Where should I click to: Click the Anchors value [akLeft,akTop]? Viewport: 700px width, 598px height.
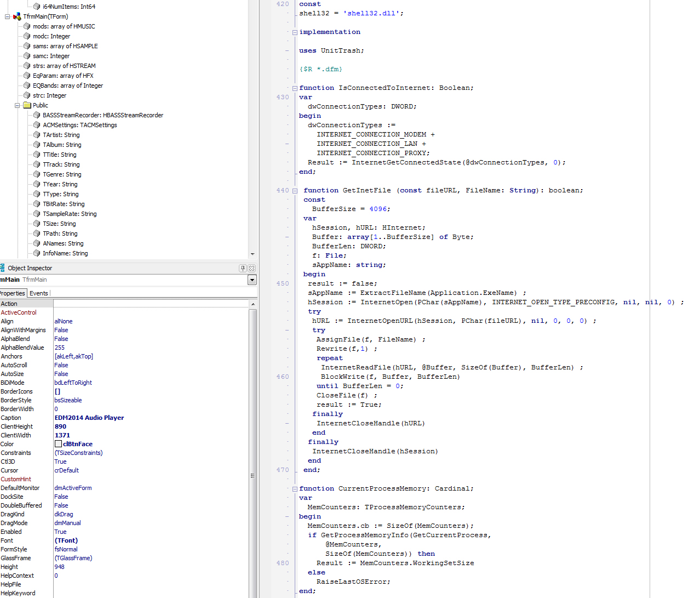pyautogui.click(x=74, y=356)
